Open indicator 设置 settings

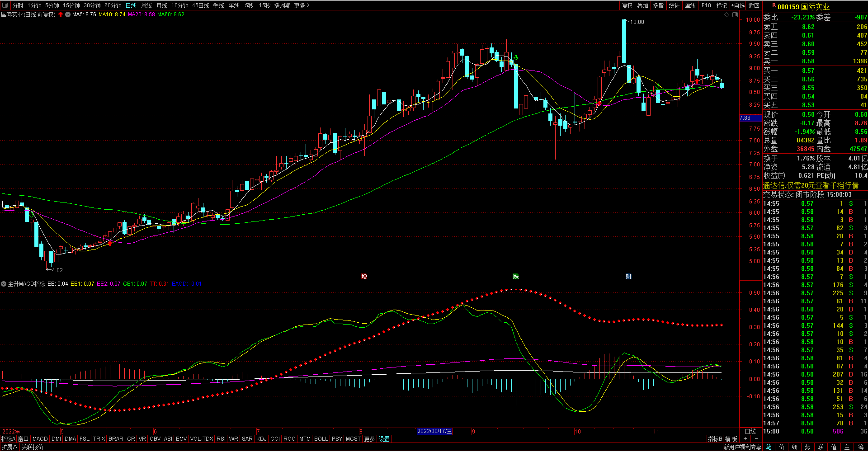point(384,439)
